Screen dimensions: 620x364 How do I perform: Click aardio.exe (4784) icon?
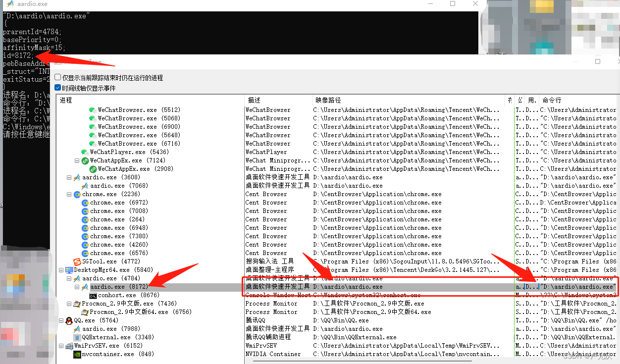[x=77, y=278]
